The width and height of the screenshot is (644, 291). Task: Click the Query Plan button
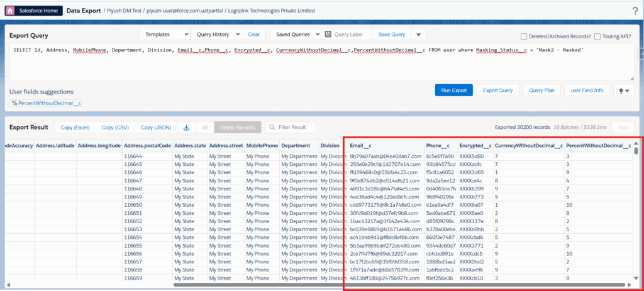pos(541,91)
